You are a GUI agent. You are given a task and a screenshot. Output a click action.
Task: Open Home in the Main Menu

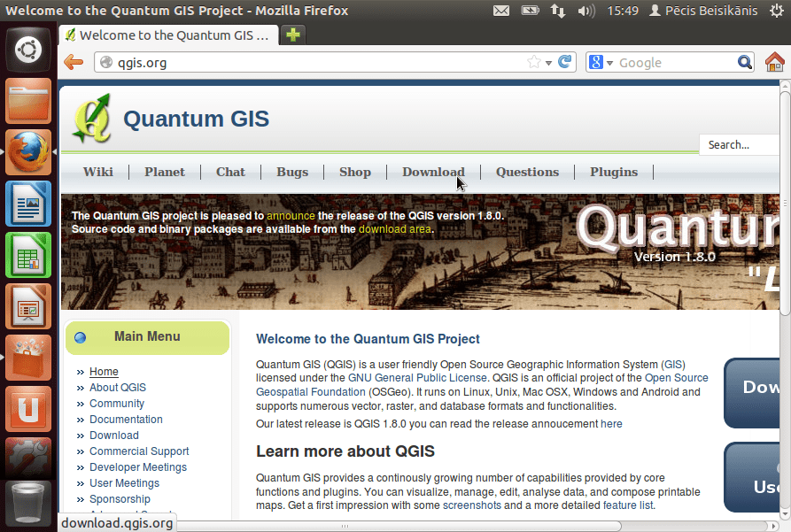pos(104,372)
